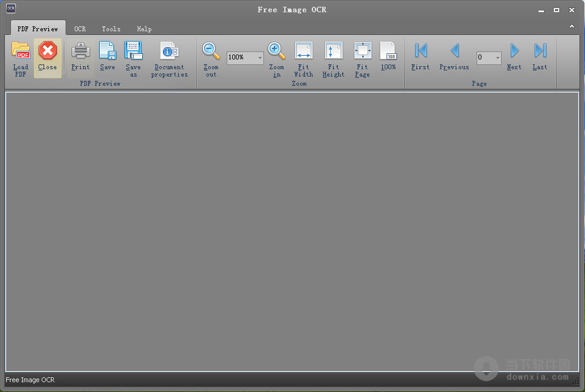Screen dimensions: 585x392
Task: Click the window resize grip in status bar
Action: tap(576, 381)
